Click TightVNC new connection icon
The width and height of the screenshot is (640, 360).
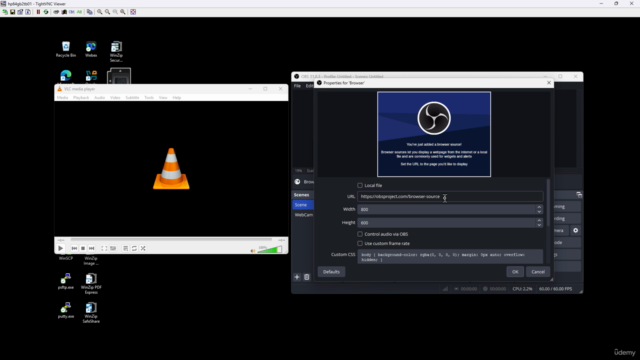click(5, 12)
